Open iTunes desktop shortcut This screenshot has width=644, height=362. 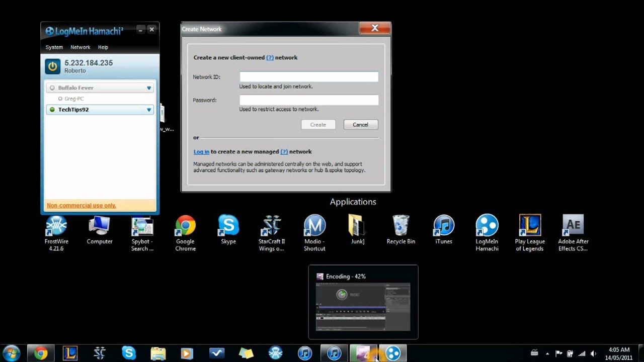click(x=444, y=230)
